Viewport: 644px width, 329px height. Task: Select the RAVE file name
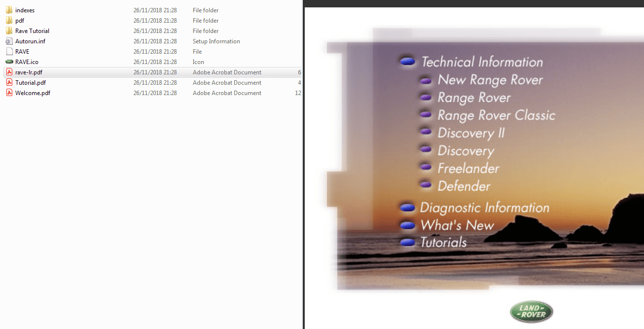22,52
